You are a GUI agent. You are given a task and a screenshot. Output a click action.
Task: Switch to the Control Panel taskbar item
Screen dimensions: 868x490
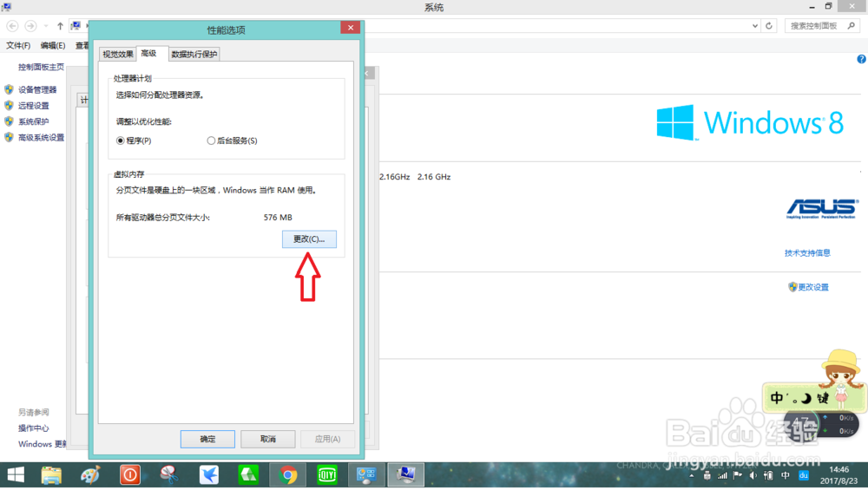(x=366, y=475)
